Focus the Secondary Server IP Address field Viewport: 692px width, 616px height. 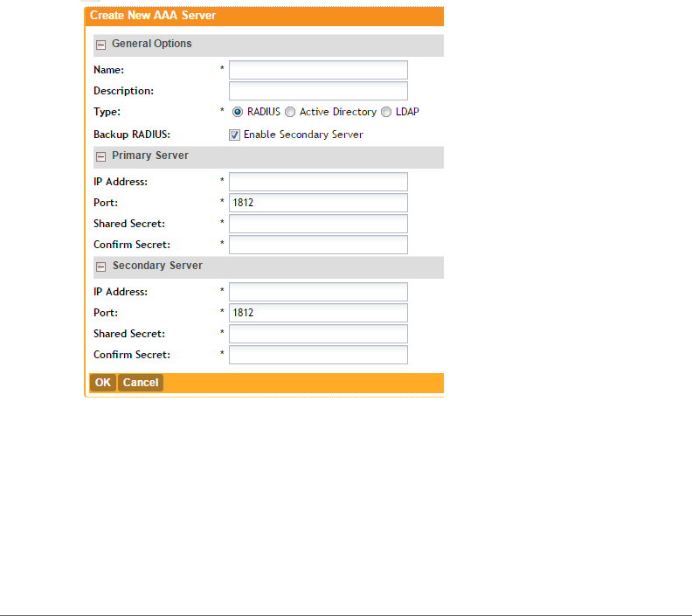[318, 292]
